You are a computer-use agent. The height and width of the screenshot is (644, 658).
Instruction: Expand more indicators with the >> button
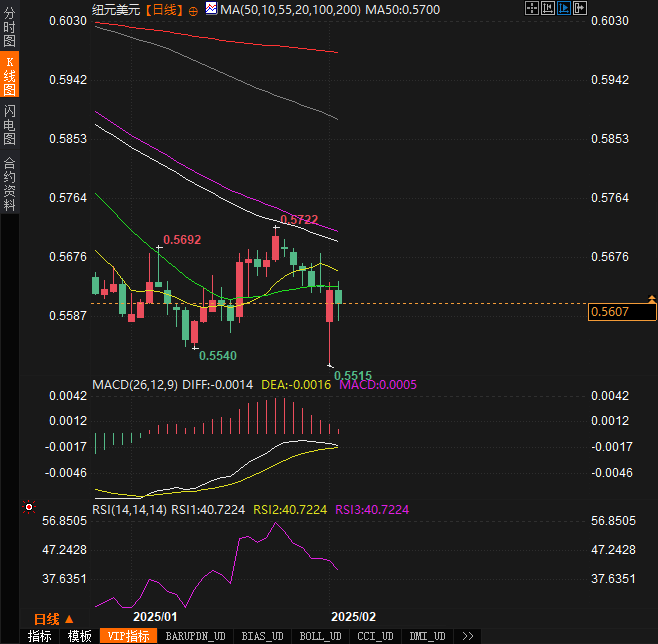click(467, 636)
